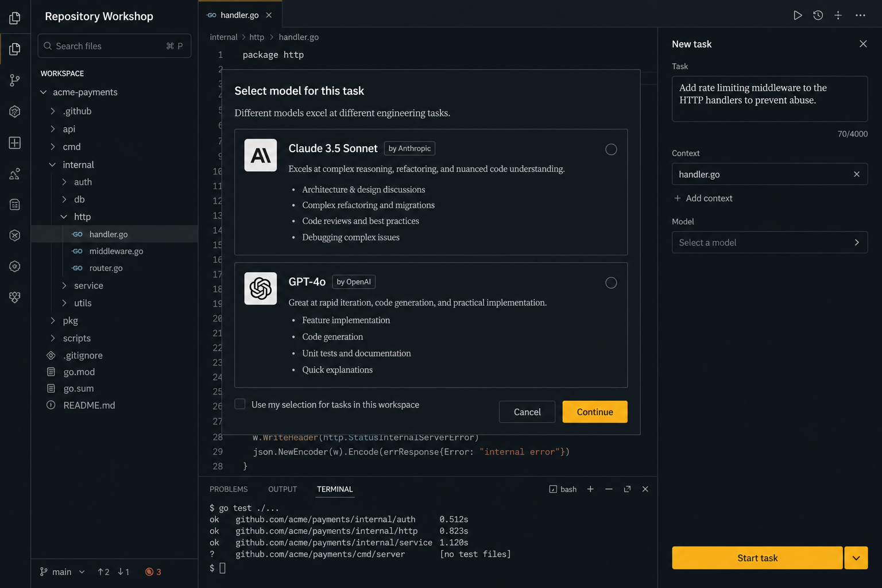The height and width of the screenshot is (588, 882).
Task: Open the more options ellipsis in toolbar
Action: (x=860, y=16)
